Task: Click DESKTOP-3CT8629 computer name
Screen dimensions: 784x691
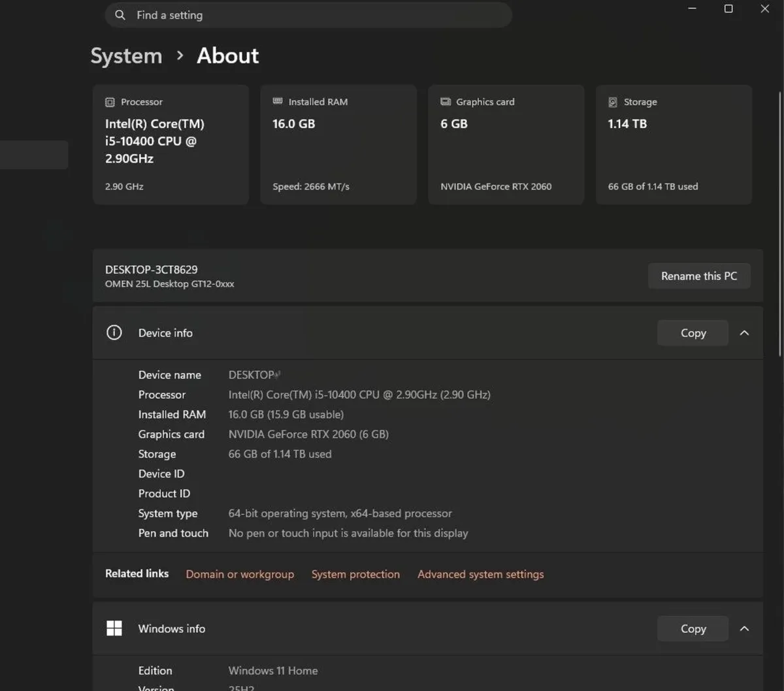Action: (152, 269)
